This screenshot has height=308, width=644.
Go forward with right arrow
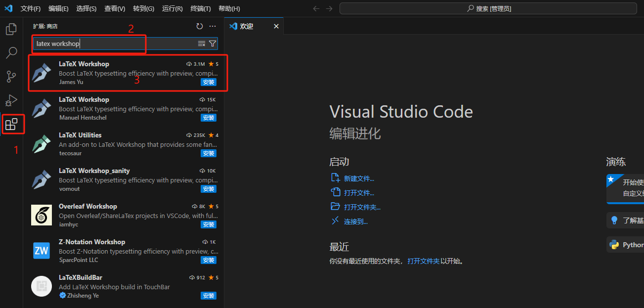tap(330, 8)
